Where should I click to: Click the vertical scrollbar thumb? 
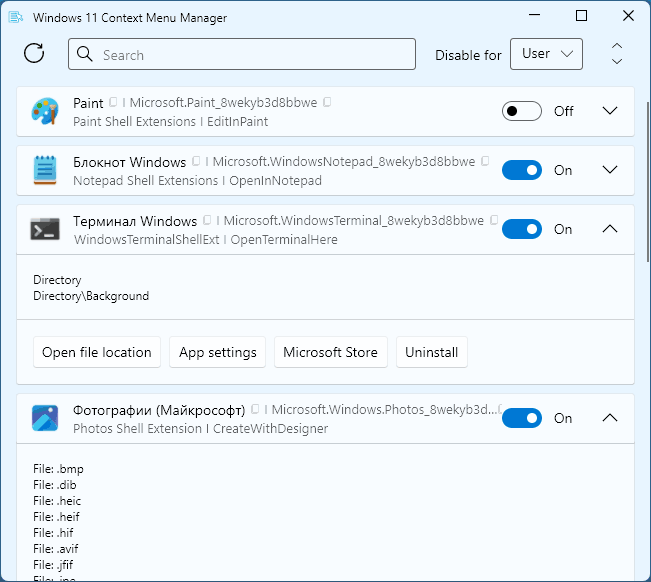pos(648,181)
